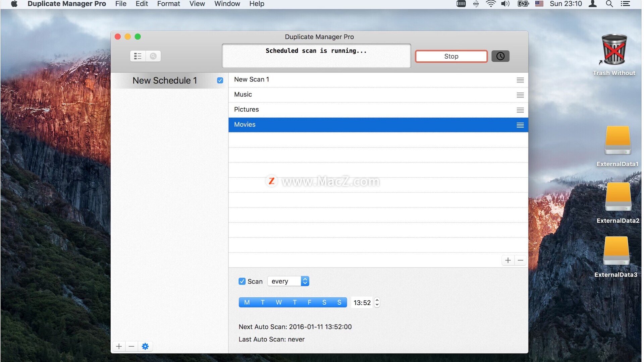Screen dimensions: 644x362
Task: Add a new schedule with plus icon
Action: tap(119, 346)
